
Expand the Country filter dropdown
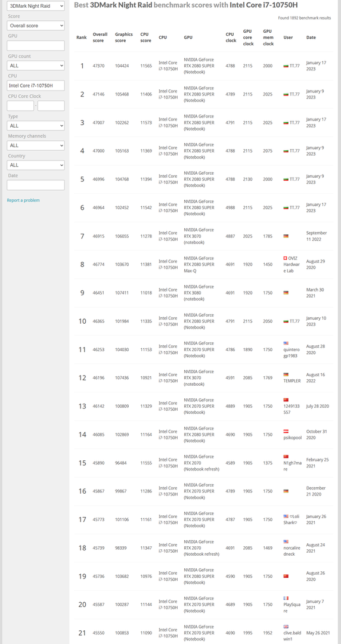tap(36, 165)
